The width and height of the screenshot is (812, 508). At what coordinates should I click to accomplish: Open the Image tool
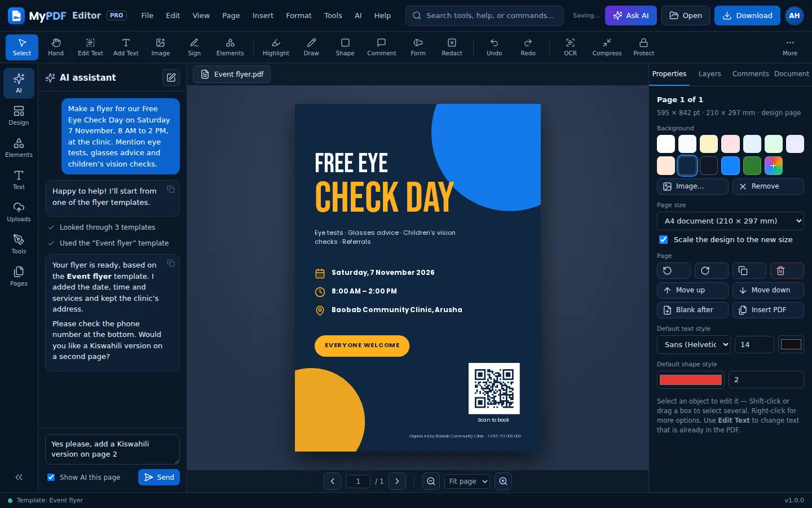click(160, 47)
